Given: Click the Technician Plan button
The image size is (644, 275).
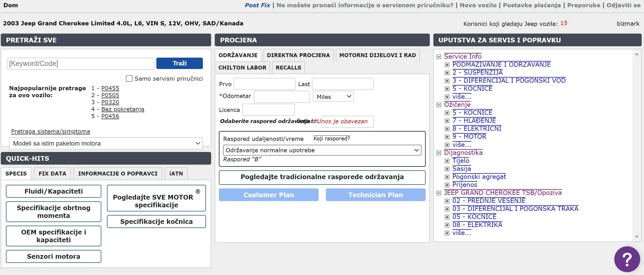Looking at the screenshot, I should [x=375, y=195].
